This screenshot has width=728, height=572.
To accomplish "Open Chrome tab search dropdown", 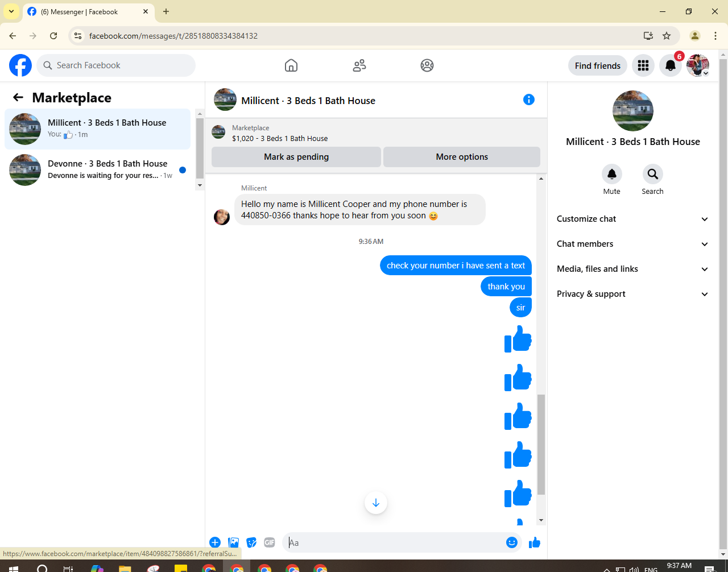I will pos(11,11).
